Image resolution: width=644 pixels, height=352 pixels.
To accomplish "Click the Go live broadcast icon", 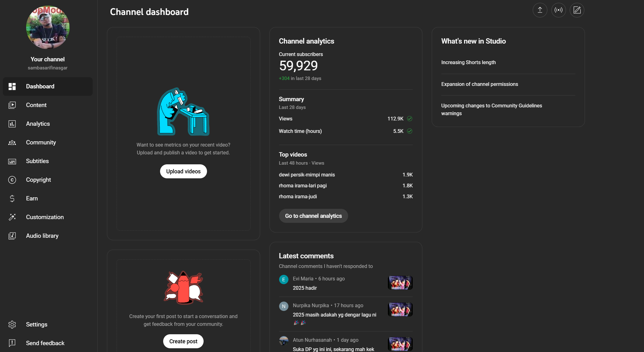I will (559, 10).
